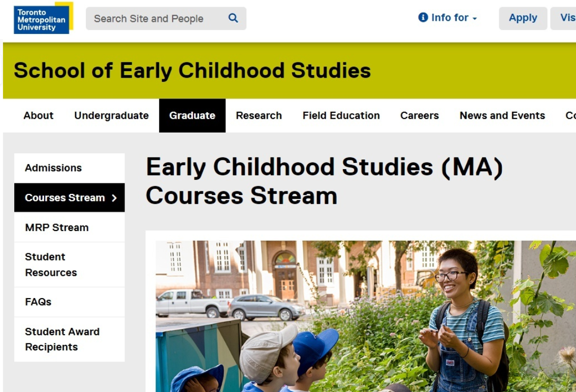
Task: Type in the Search Site and People field
Action: pyautogui.click(x=155, y=19)
